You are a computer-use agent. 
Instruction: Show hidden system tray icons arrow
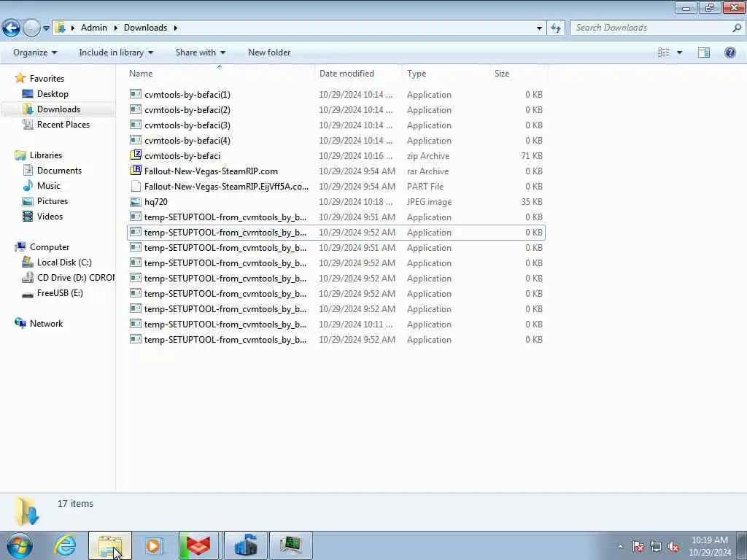tap(620, 547)
